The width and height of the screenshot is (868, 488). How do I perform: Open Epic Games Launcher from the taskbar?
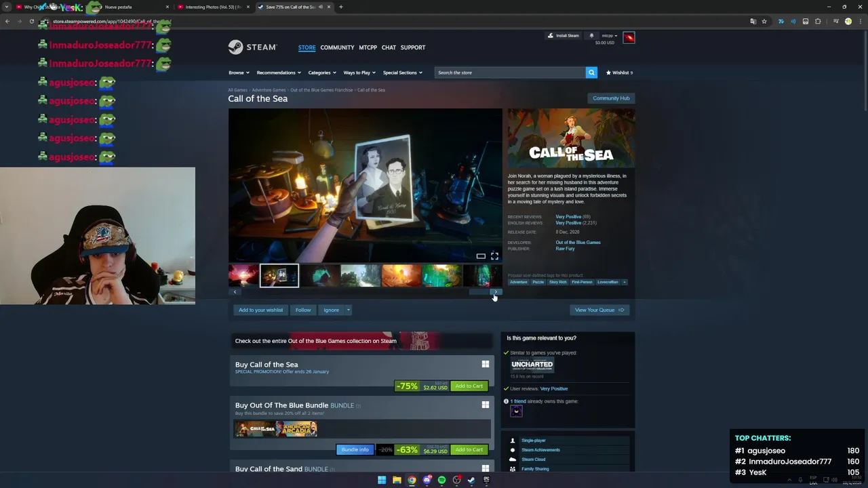coord(486,480)
